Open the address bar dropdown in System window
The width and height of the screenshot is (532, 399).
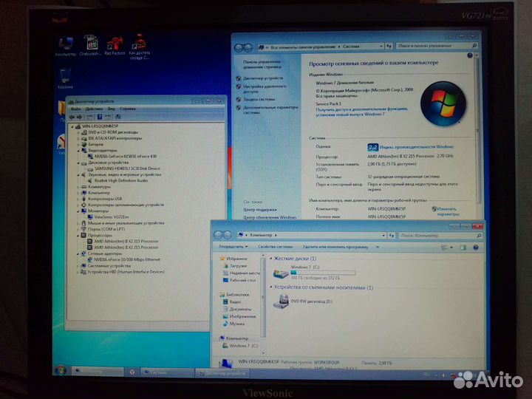tap(381, 46)
